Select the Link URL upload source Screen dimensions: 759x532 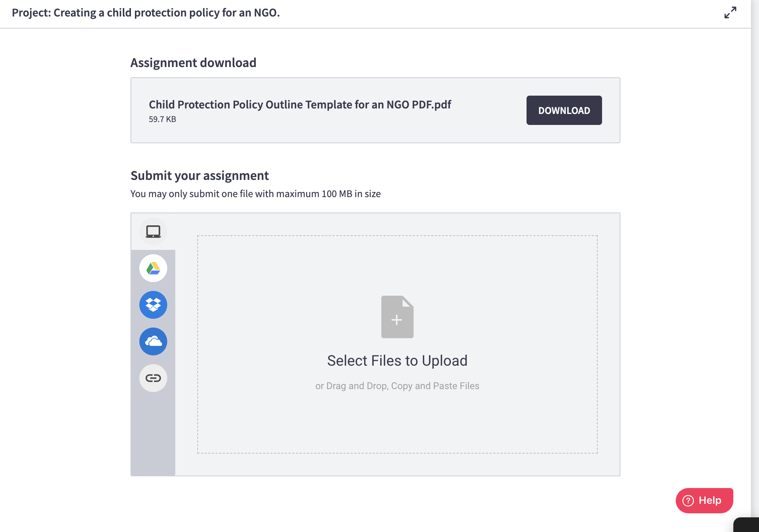(153, 378)
